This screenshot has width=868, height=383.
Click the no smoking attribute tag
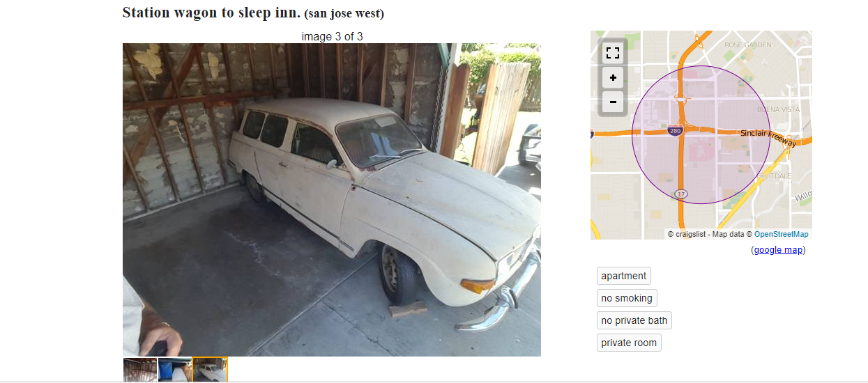click(x=627, y=298)
